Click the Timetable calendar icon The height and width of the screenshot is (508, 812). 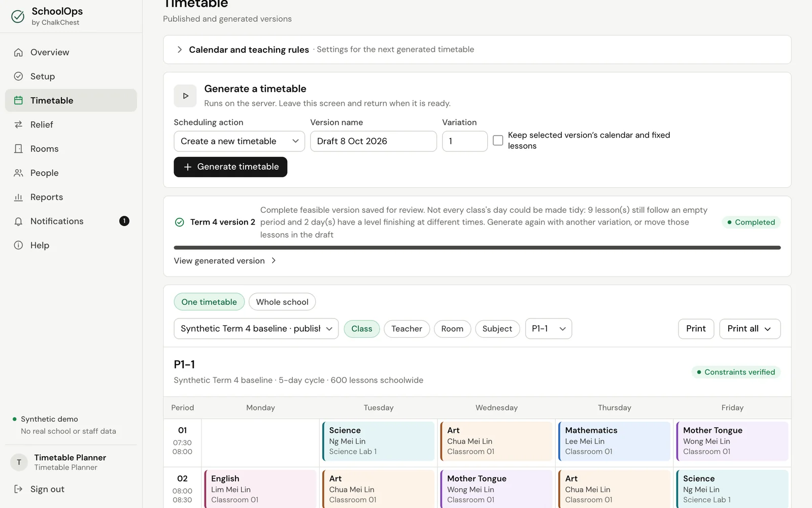coord(18,101)
